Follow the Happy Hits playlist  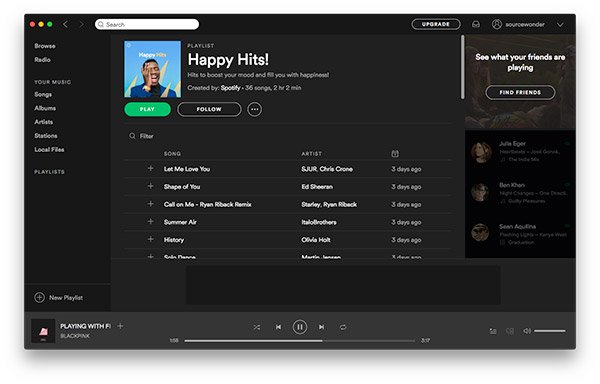click(x=209, y=109)
